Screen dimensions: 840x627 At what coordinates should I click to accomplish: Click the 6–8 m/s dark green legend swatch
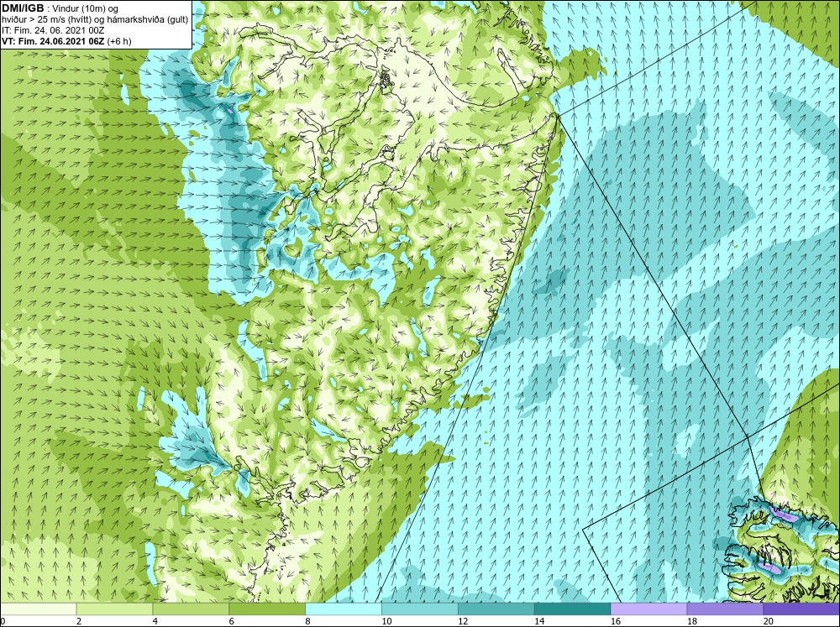267,609
